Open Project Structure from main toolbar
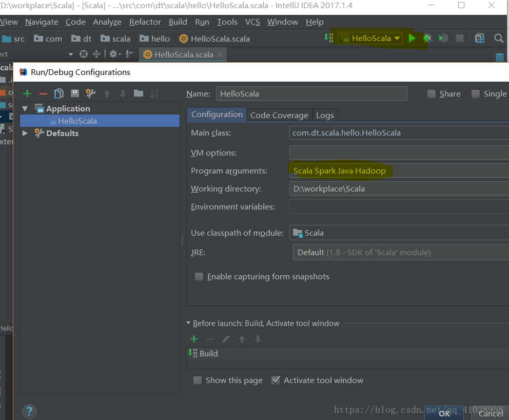 point(479,39)
